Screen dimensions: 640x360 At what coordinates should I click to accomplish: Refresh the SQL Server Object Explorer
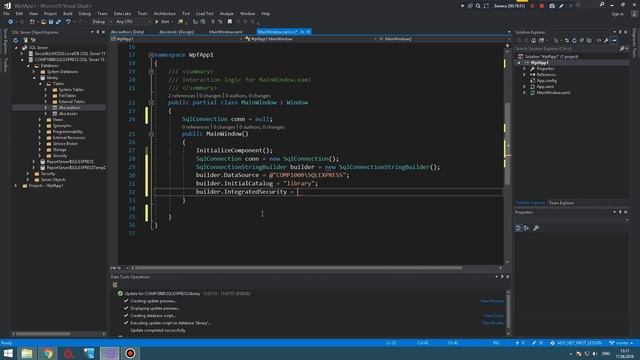(16, 40)
